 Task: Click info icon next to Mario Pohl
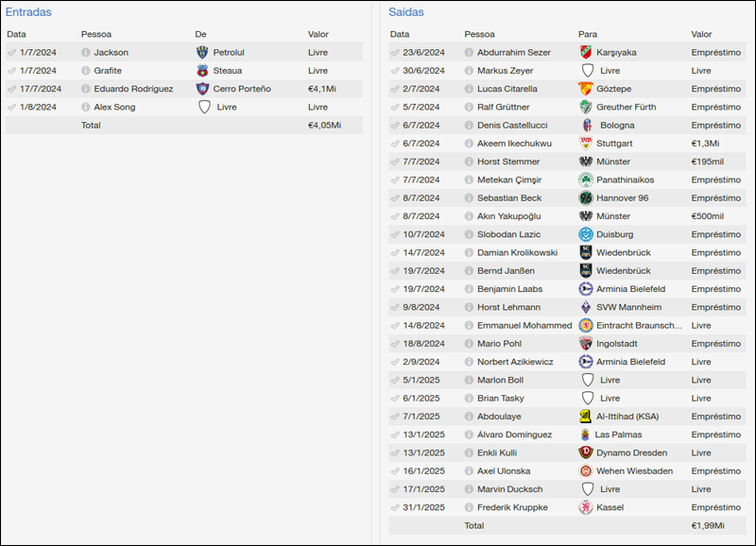[x=470, y=344]
